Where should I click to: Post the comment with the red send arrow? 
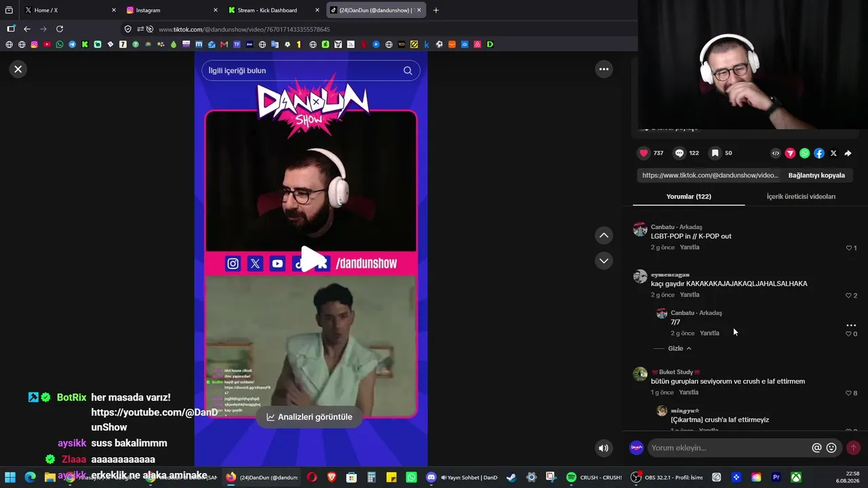[x=853, y=448]
